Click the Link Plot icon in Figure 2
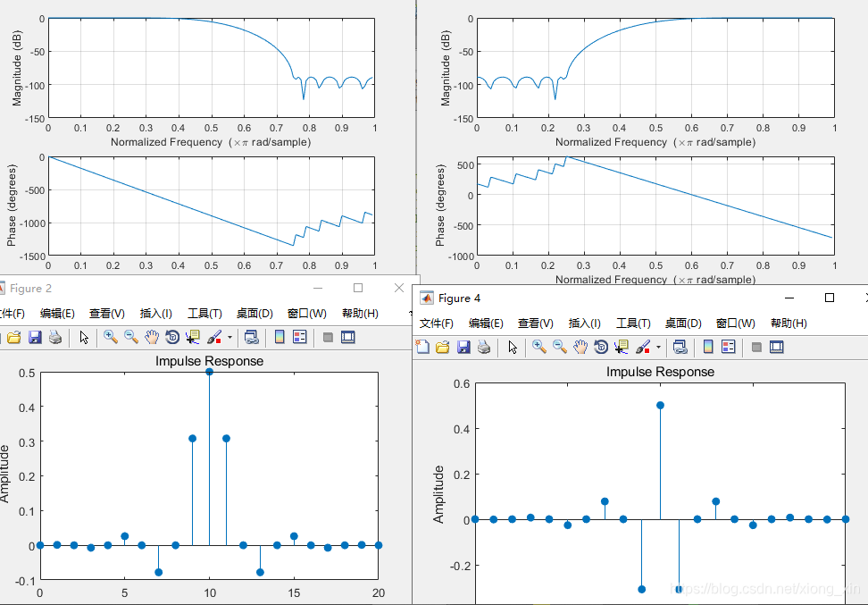This screenshot has height=605, width=868. [x=250, y=338]
